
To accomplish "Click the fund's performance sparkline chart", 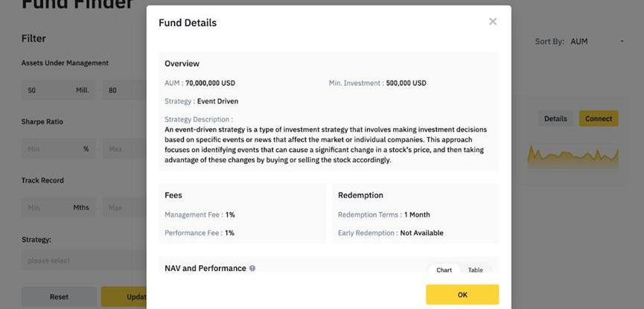I will (573, 156).
